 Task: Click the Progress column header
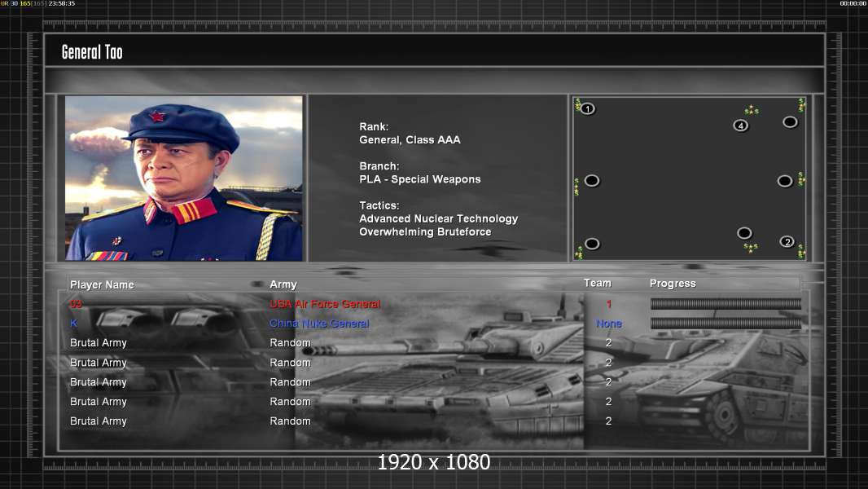(673, 284)
